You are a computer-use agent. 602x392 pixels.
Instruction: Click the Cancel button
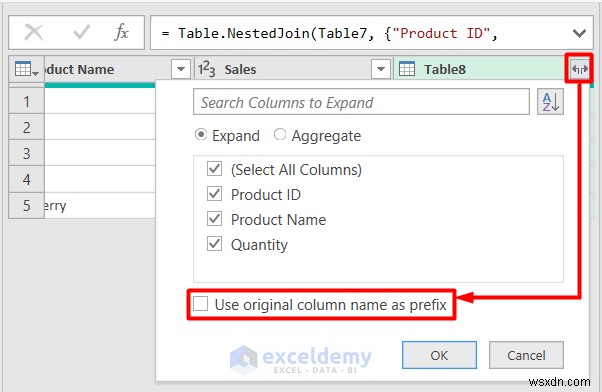526,355
